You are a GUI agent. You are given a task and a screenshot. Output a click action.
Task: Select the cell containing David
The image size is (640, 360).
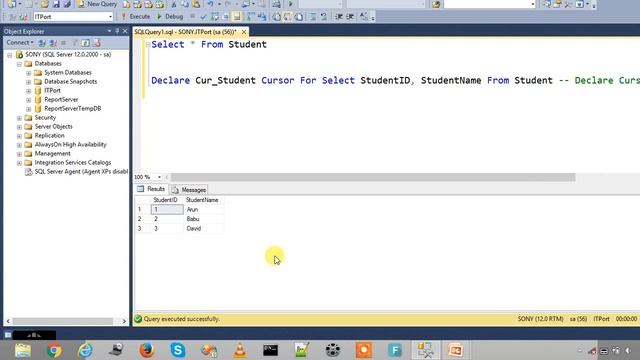[204, 229]
